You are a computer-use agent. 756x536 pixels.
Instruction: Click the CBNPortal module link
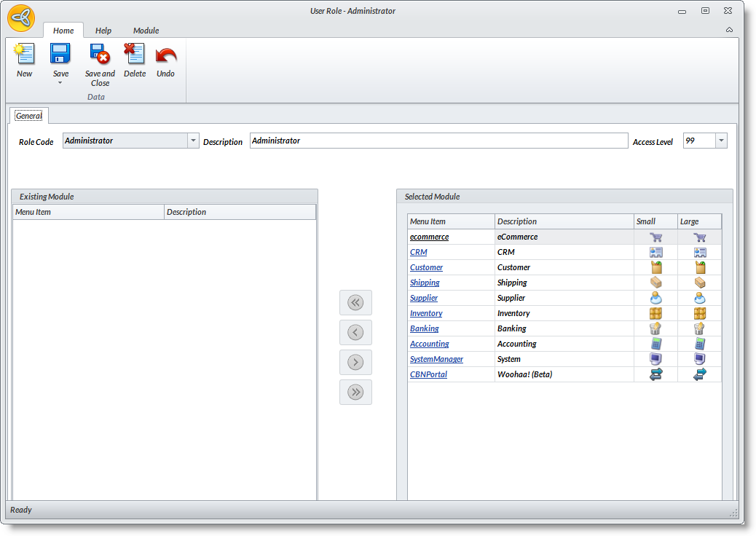click(x=428, y=374)
